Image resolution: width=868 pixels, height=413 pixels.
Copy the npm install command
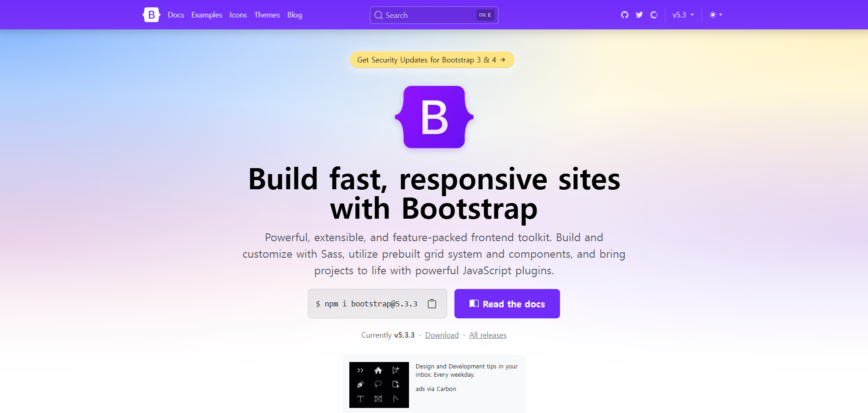tap(432, 304)
